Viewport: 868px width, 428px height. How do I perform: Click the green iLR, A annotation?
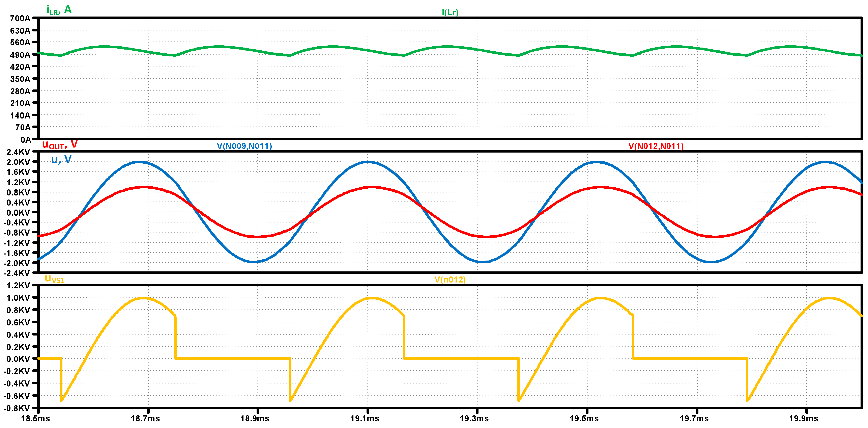[x=59, y=10]
